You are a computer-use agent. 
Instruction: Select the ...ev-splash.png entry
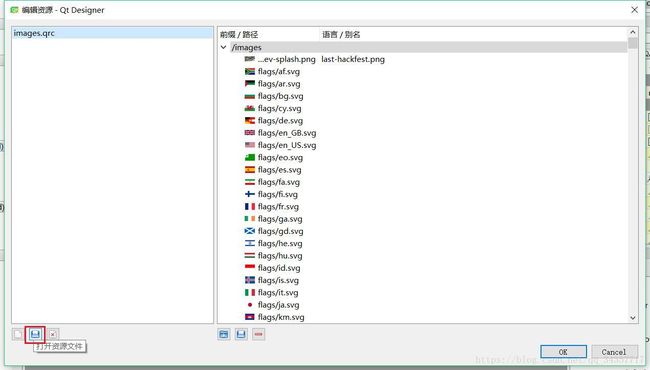point(286,59)
